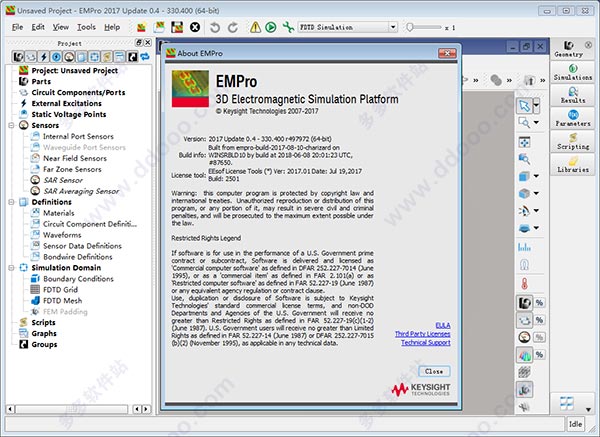Click the New Project toolbar icon
Image resolution: width=600 pixels, height=437 pixels.
141,27
